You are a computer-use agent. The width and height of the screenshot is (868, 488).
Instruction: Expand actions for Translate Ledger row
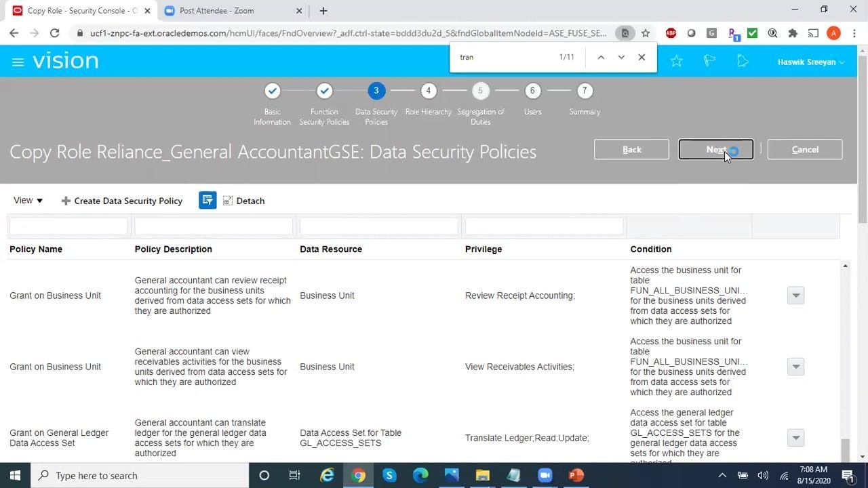point(795,438)
